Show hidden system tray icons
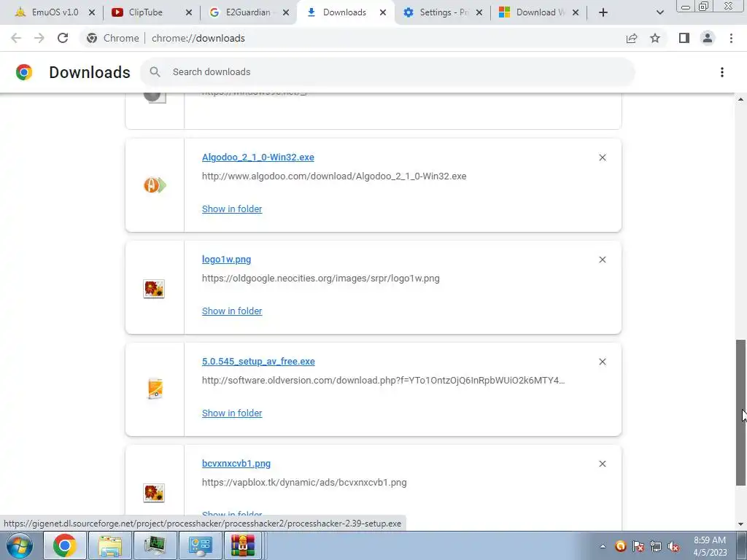This screenshot has width=747, height=560. (x=603, y=546)
